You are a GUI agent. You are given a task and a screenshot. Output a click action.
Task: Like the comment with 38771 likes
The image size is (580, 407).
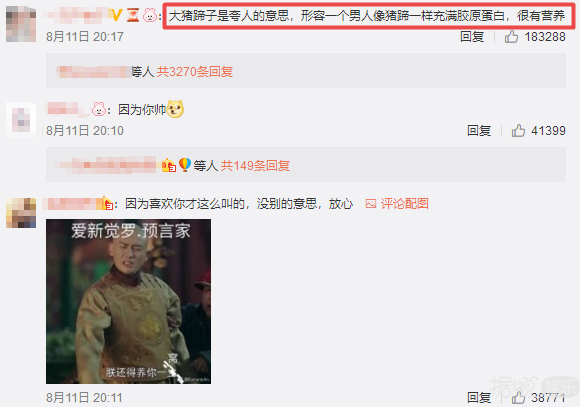518,397
